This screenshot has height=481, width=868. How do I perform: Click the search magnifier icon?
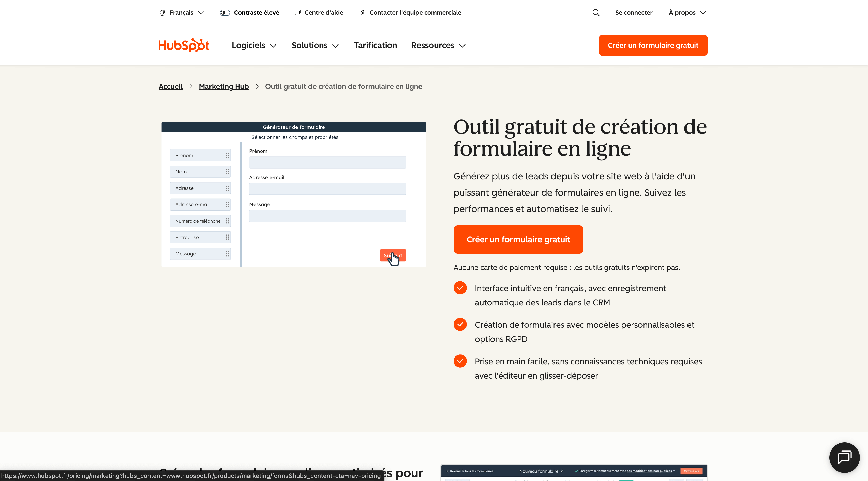click(x=596, y=12)
